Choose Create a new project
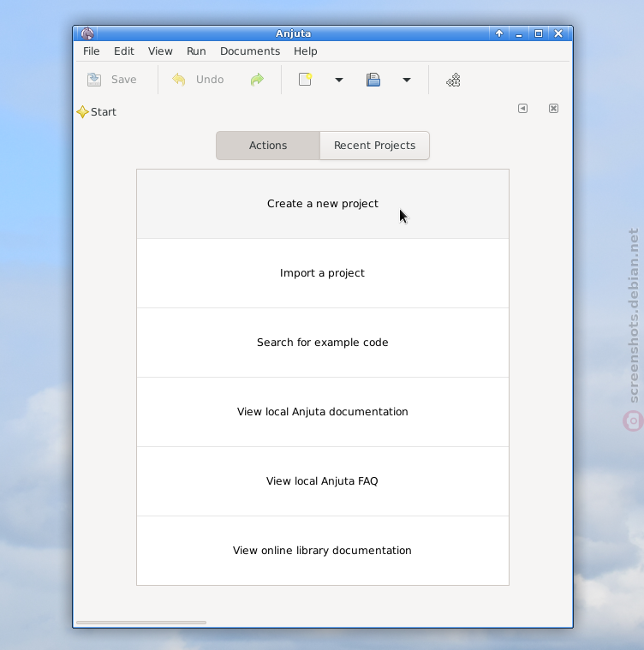Image resolution: width=644 pixels, height=650 pixels. (323, 204)
